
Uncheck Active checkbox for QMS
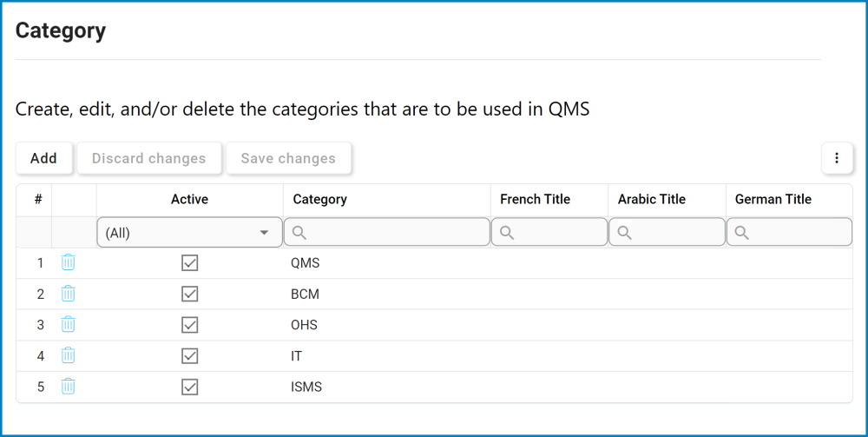tap(190, 262)
